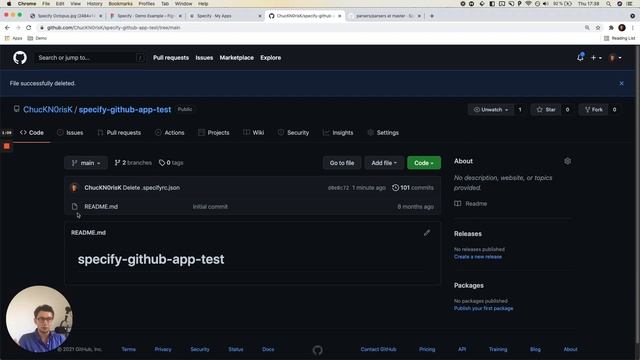Open Marketplace in the top navigation
Screen dimensions: 640x360
click(236, 58)
